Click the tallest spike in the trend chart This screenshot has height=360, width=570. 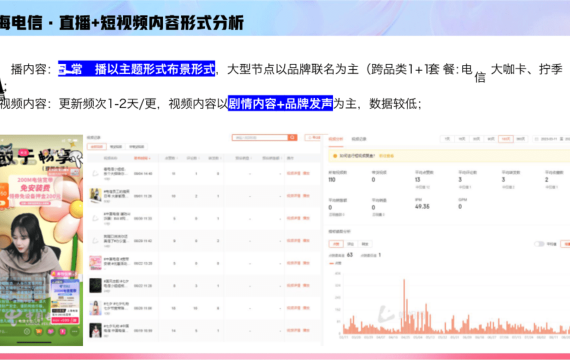(x=404, y=305)
